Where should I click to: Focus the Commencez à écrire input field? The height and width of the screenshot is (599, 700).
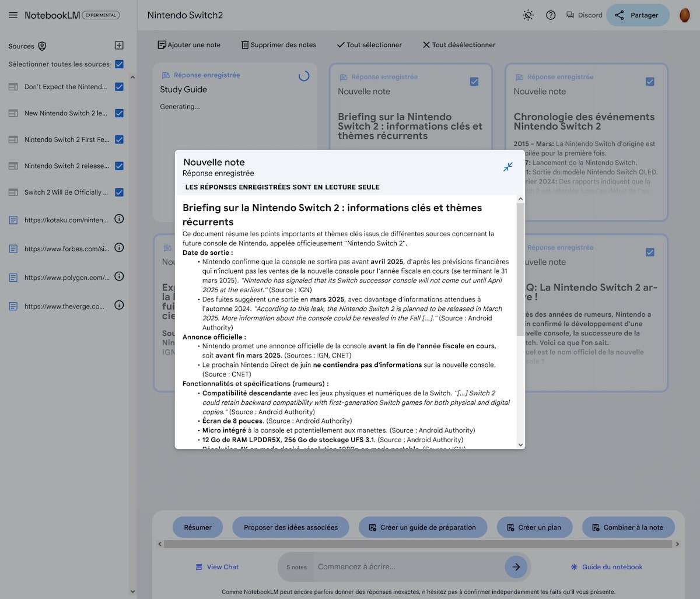click(408, 567)
